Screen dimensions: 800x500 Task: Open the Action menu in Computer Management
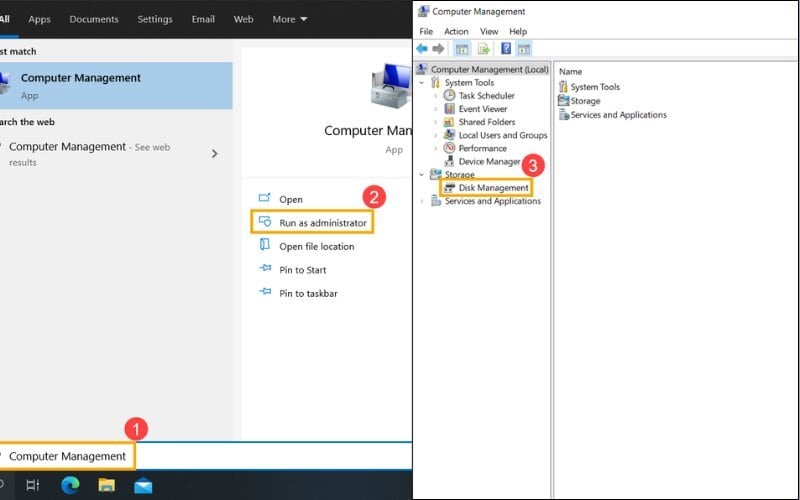click(x=456, y=32)
